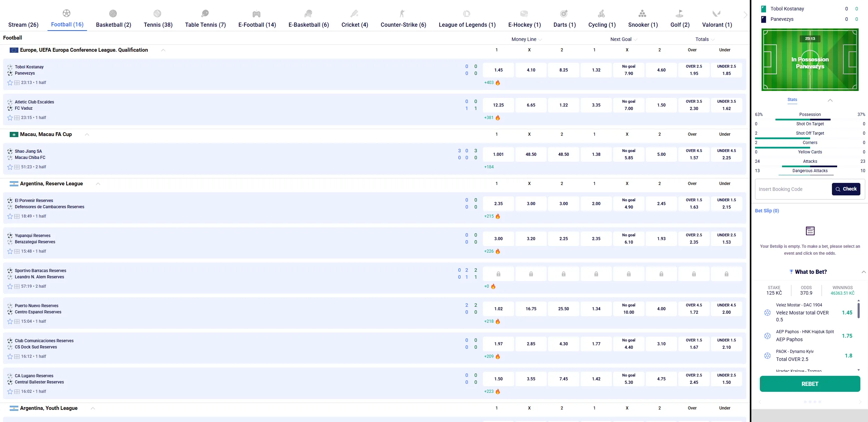
Task: Favorite Puerto Nuevo Reserves match star
Action: [x=10, y=321]
